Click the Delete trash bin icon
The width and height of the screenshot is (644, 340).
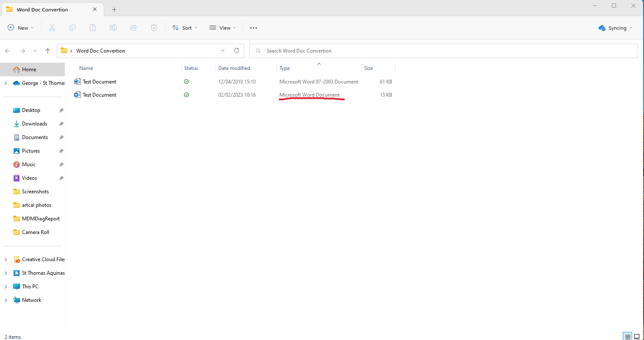(x=154, y=28)
